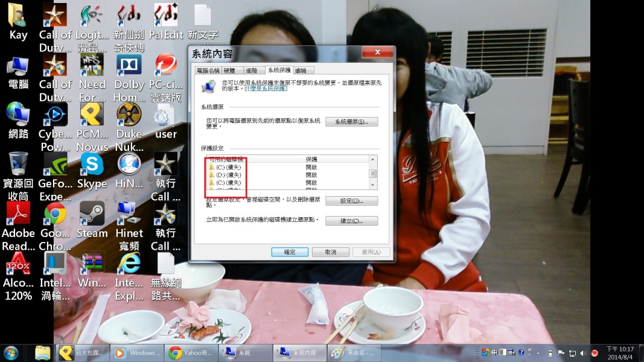Viewport: 644px width, 362px height.
Task: Close the 系統內容 dialog
Action: pos(377,52)
